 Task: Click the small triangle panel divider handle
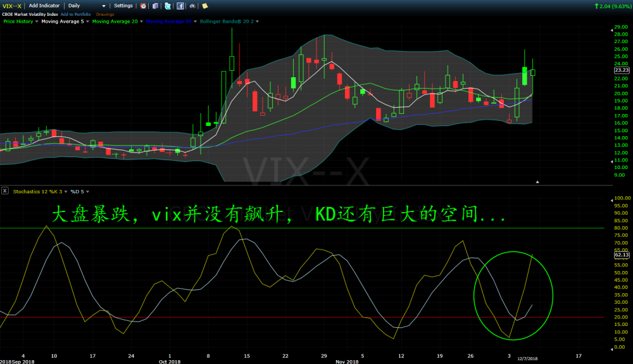[537, 182]
